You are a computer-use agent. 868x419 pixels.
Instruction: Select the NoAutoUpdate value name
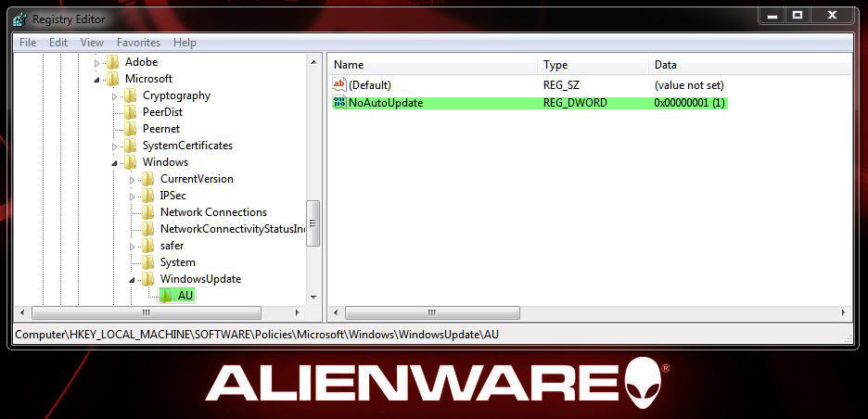click(x=385, y=102)
